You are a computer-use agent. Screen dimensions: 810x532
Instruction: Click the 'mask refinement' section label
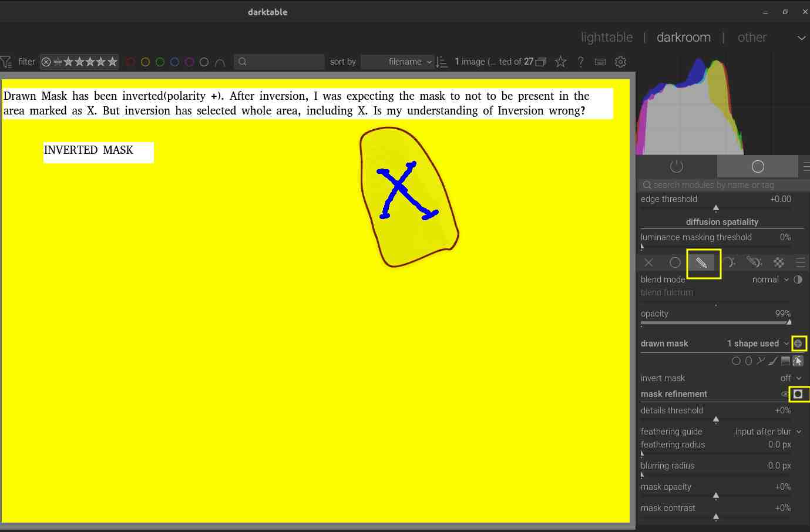click(674, 394)
